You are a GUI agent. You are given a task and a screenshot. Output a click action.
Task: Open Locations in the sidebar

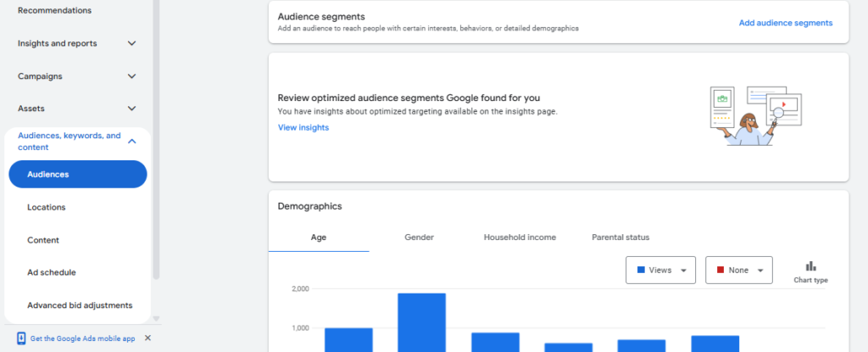click(47, 207)
